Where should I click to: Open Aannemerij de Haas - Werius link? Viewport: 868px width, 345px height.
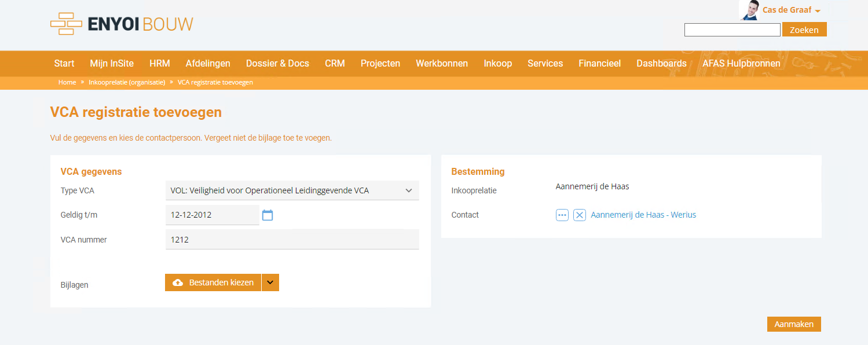643,215
